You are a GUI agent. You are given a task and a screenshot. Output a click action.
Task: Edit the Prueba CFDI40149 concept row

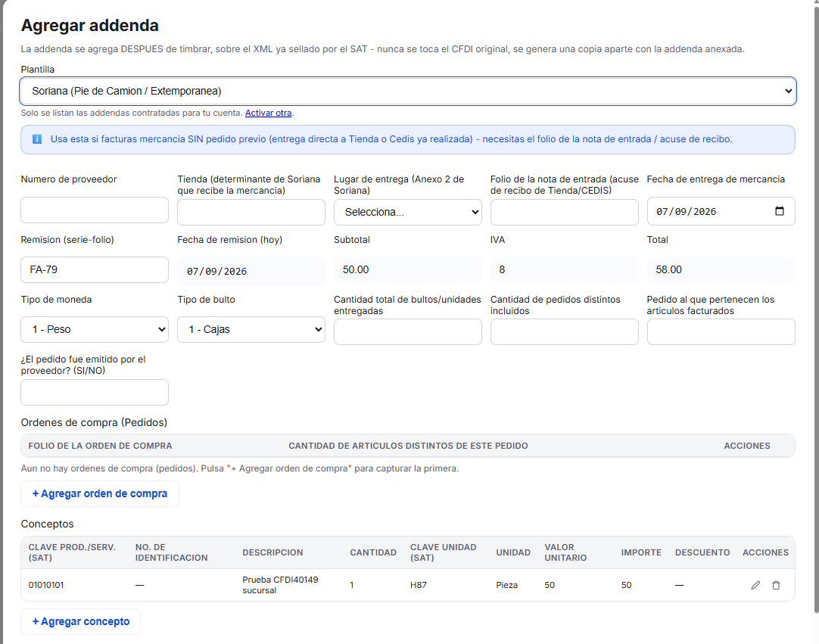(755, 585)
